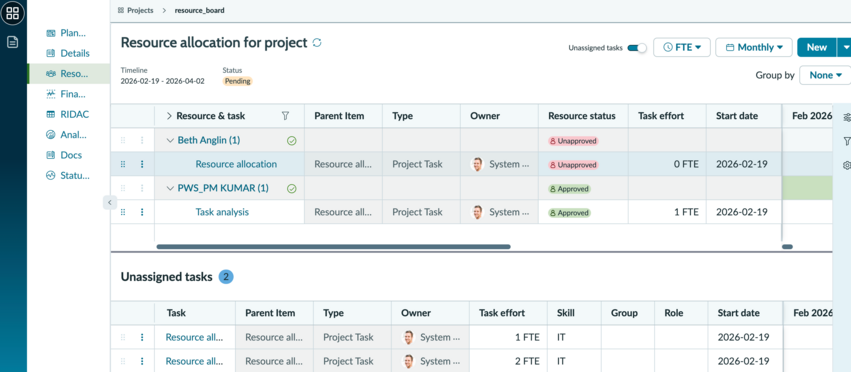851x372 pixels.
Task: Open the app launcher grid icon
Action: pos(12,13)
